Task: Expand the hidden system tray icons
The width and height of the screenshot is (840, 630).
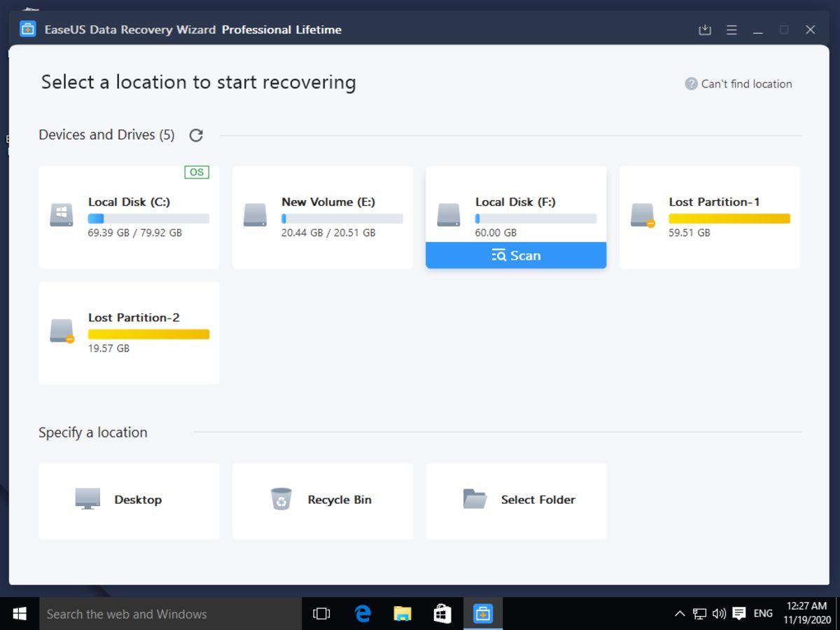Action: tap(679, 614)
